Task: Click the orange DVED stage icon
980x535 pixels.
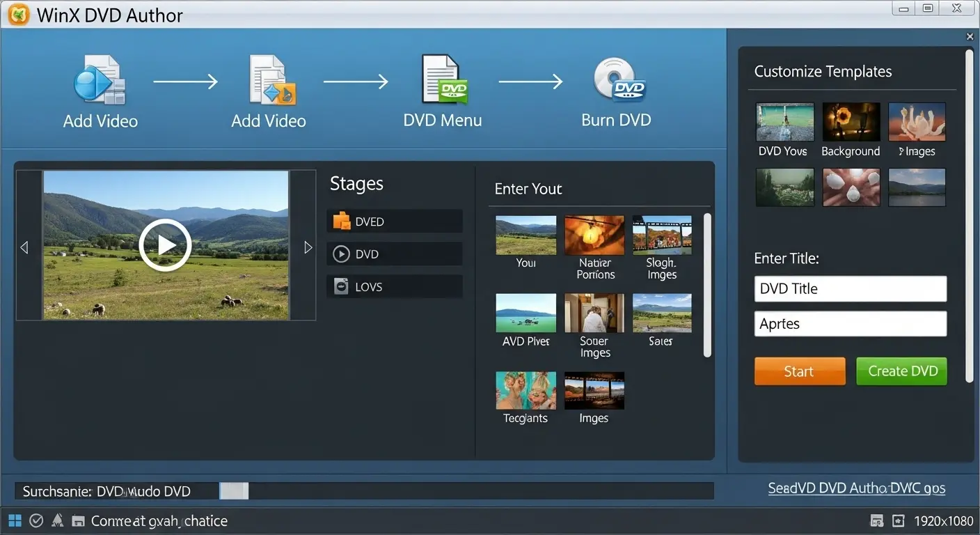Action: [341, 222]
